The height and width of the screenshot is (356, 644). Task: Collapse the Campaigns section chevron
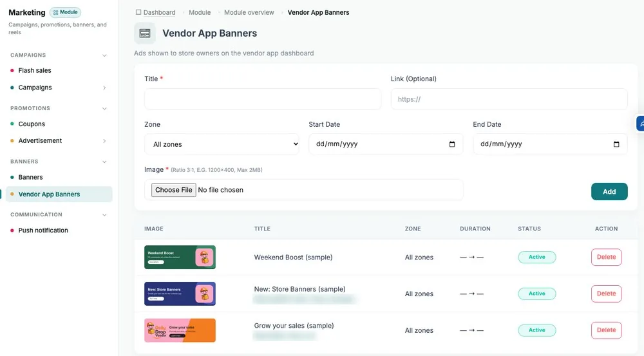point(104,55)
